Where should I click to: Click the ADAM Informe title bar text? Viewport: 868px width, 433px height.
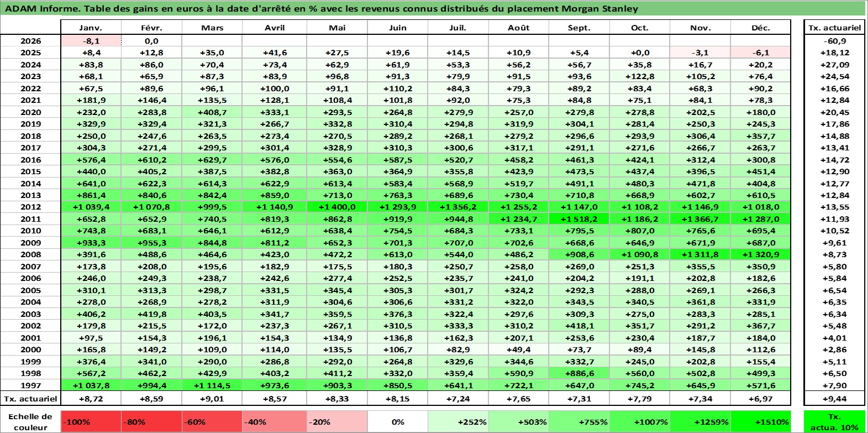[322, 8]
